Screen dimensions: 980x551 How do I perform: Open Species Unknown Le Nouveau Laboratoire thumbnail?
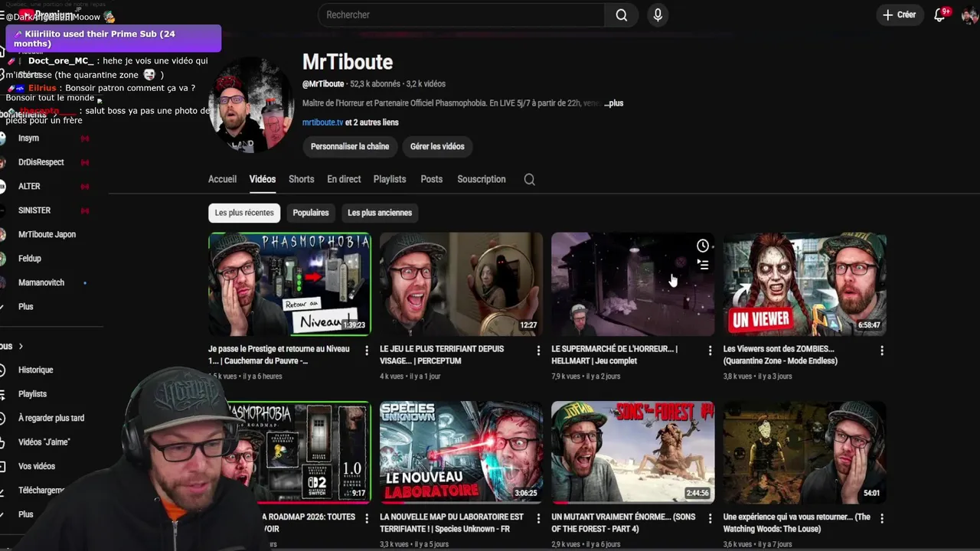pos(461,452)
